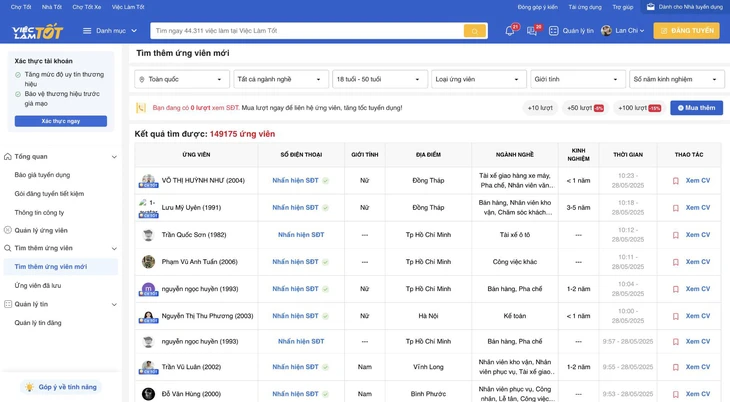Click the Danh mục hamburger menu icon
Viewport: 730px width, 402px height.
click(x=87, y=31)
